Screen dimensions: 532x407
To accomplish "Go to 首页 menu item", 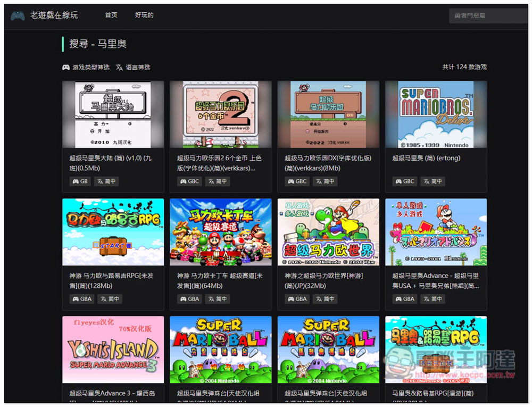I will [111, 15].
